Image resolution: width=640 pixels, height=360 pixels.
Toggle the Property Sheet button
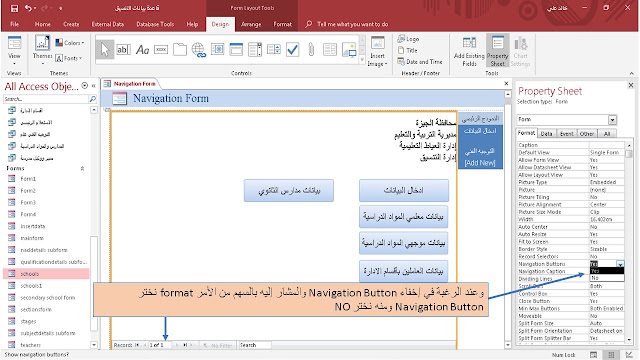[498, 51]
